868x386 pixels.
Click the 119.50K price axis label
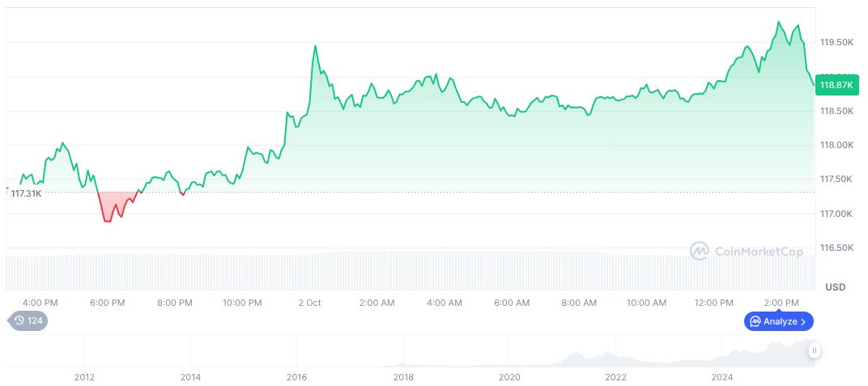[836, 42]
